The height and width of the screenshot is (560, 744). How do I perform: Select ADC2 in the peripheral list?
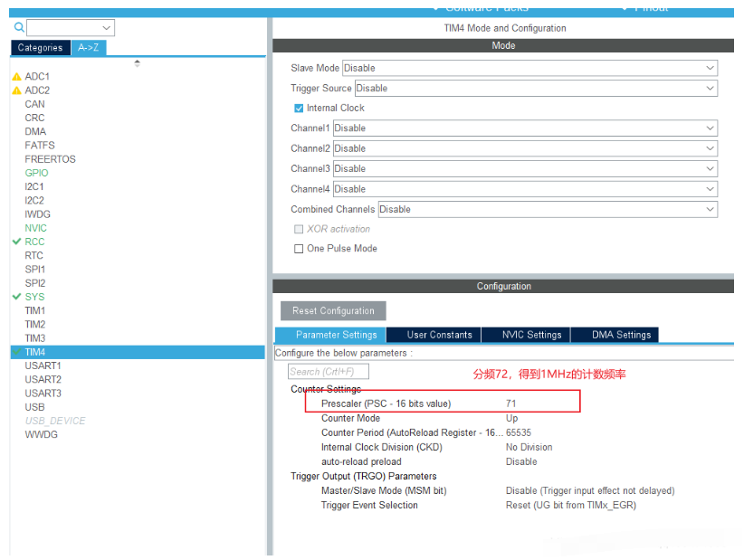coord(37,90)
